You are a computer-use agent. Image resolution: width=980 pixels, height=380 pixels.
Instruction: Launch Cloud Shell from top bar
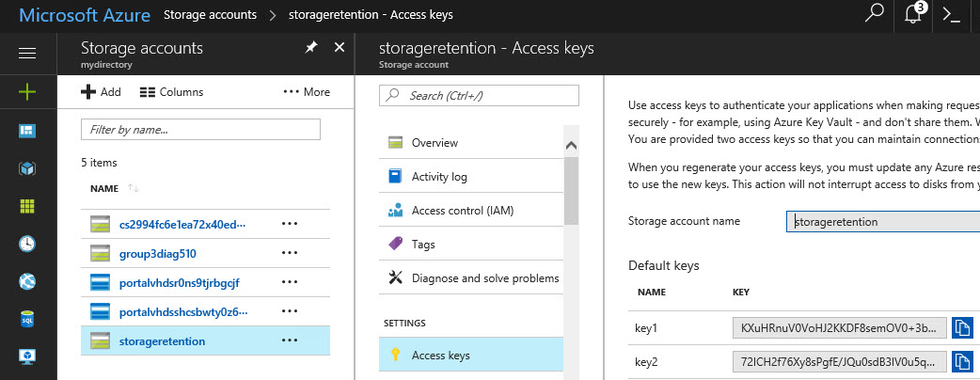pyautogui.click(x=951, y=15)
